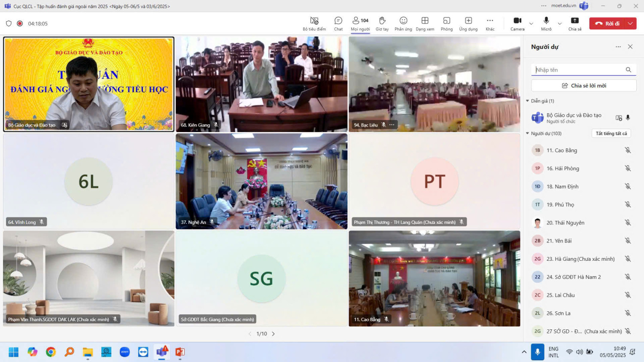Open Người dự panel more options
Image resolution: width=644 pixels, height=362 pixels.
pyautogui.click(x=618, y=47)
